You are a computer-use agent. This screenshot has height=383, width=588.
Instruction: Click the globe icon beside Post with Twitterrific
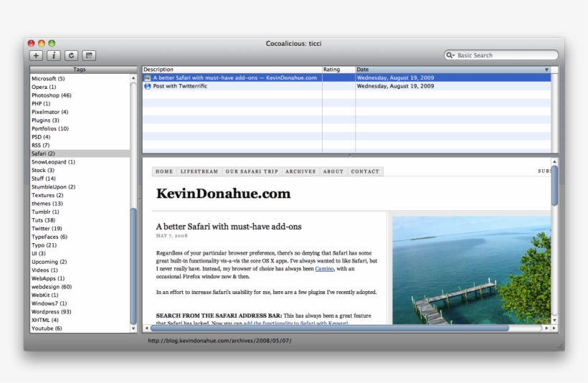[148, 86]
